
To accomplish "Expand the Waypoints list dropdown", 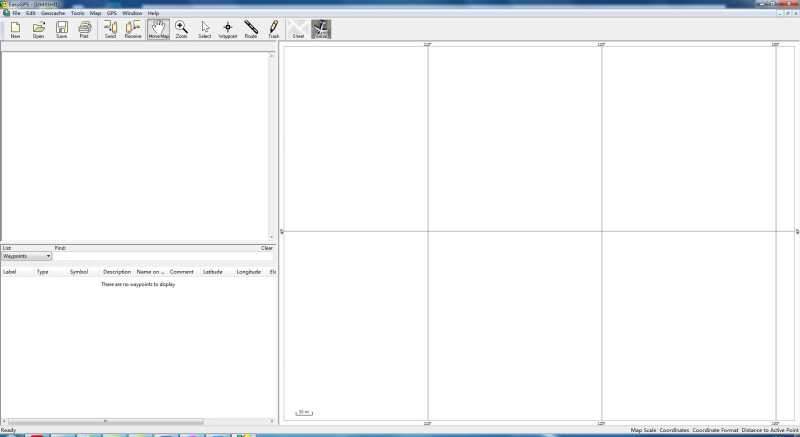I will tap(48, 256).
